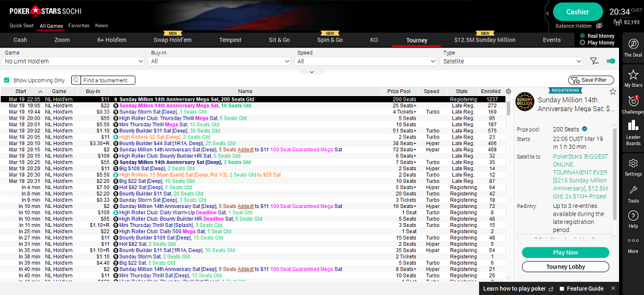Click the filter funnel icon next to Type

tap(594, 61)
